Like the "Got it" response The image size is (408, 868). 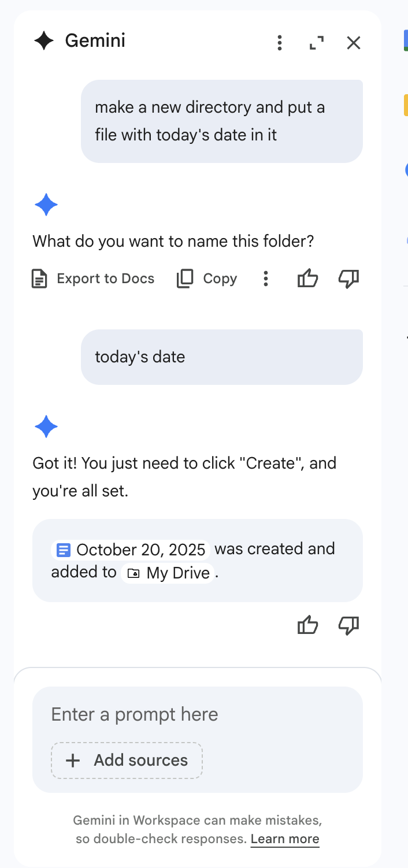click(x=307, y=625)
